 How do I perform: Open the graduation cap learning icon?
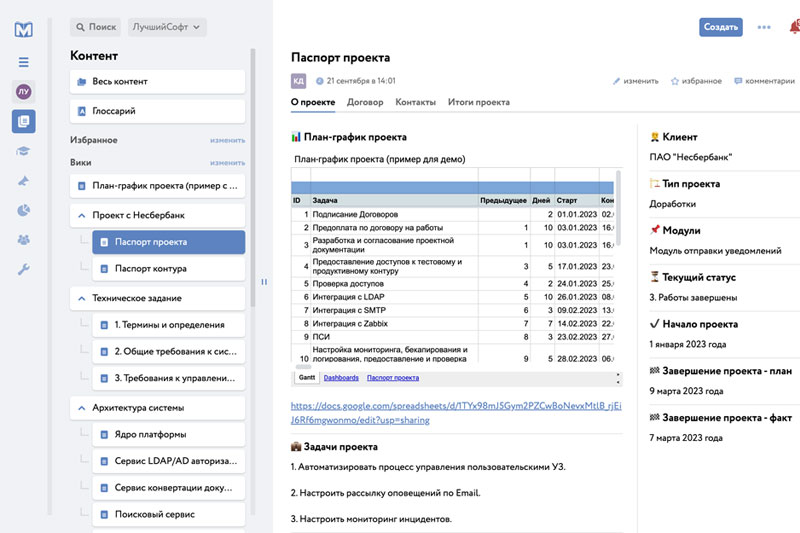pyautogui.click(x=23, y=151)
